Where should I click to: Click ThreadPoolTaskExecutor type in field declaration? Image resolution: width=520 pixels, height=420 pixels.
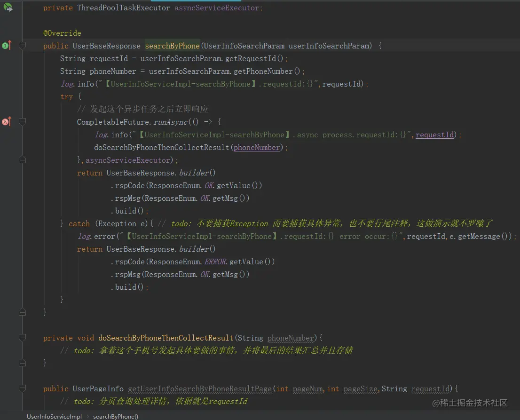tap(123, 8)
